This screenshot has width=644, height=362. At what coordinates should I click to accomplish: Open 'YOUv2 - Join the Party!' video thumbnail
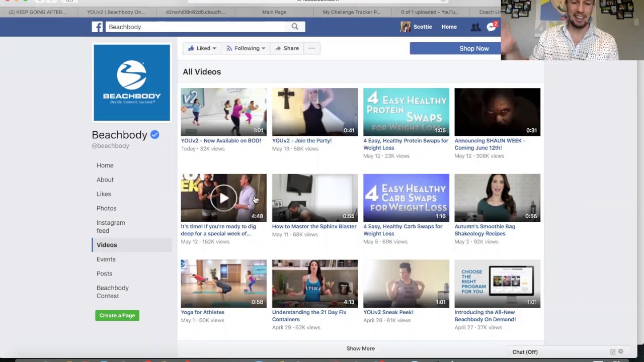click(315, 112)
